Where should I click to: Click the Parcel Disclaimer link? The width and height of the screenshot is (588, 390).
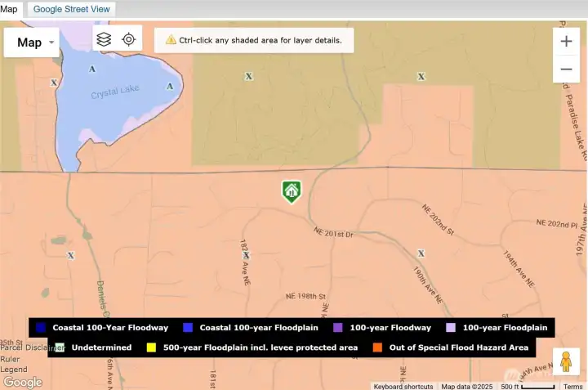[31, 347]
